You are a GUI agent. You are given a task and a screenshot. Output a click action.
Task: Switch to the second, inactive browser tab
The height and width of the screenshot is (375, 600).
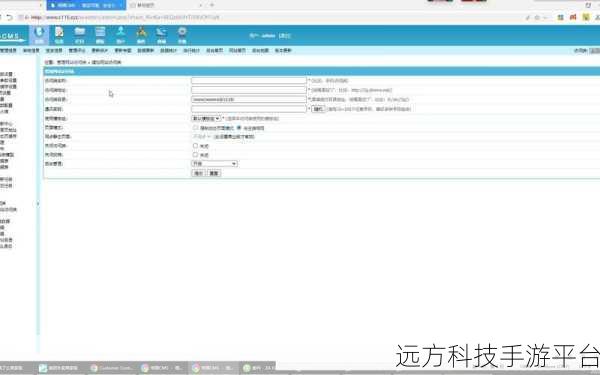tap(166, 5)
